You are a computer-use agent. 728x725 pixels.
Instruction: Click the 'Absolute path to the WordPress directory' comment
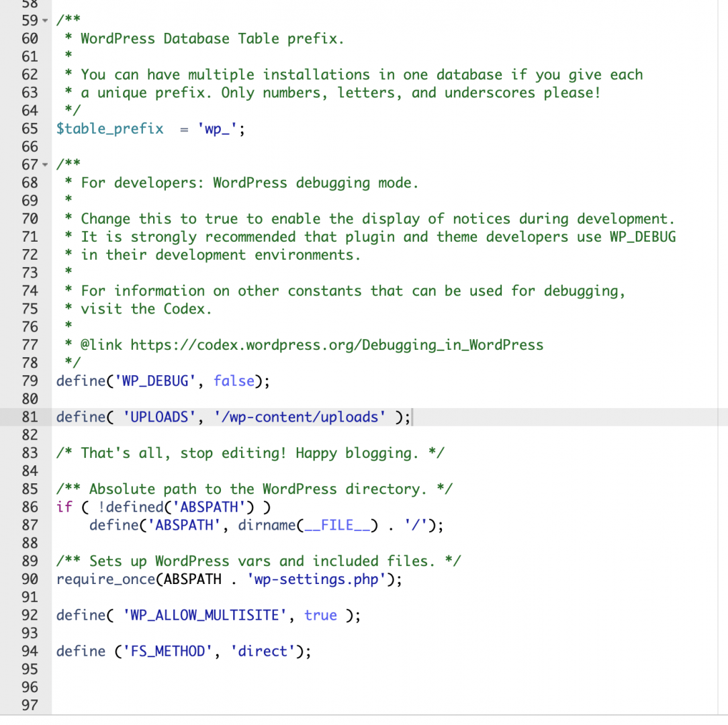[x=255, y=489]
